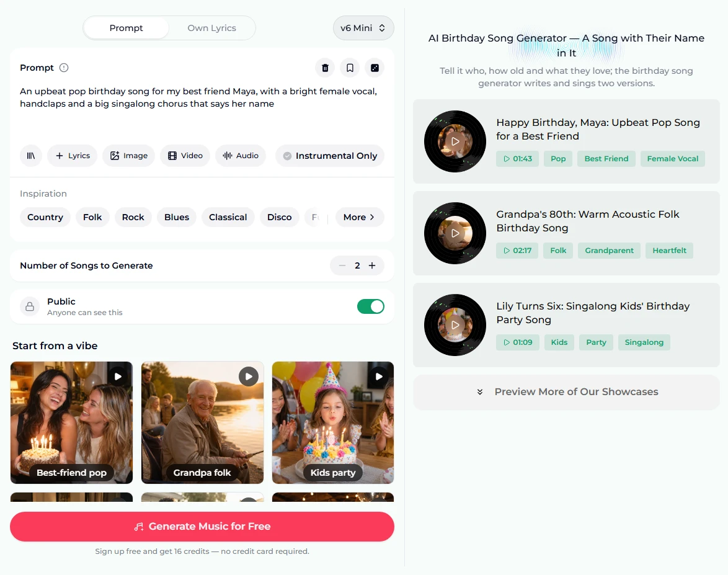
Task: Click the trash icon to clear prompt
Action: [x=325, y=68]
